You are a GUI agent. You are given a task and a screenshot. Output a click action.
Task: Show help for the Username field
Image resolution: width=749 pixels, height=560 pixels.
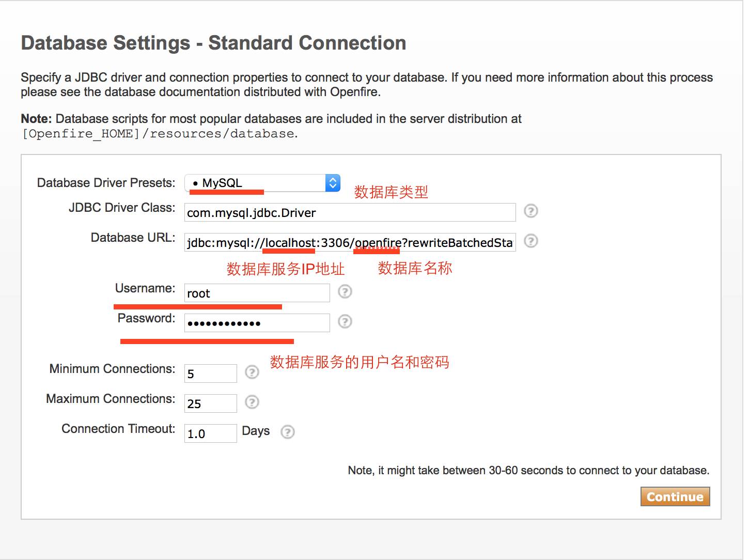(345, 291)
